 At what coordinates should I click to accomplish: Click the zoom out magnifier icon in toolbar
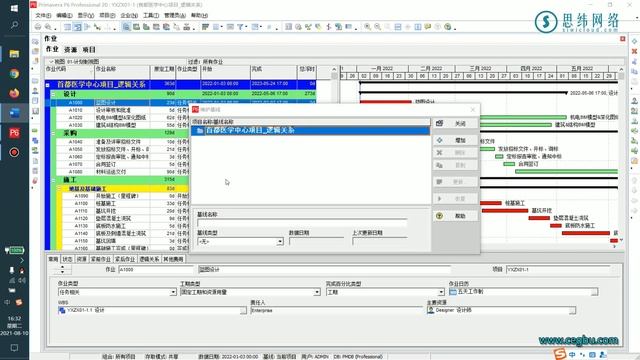(x=378, y=27)
